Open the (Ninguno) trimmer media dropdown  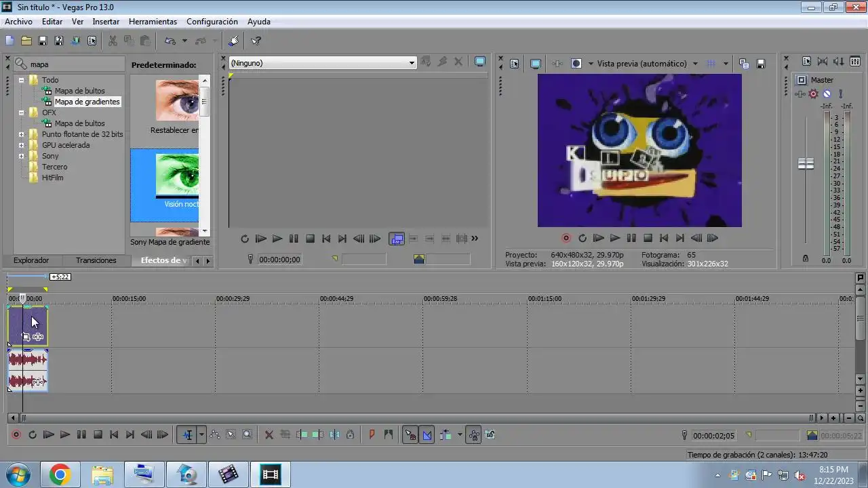click(411, 63)
